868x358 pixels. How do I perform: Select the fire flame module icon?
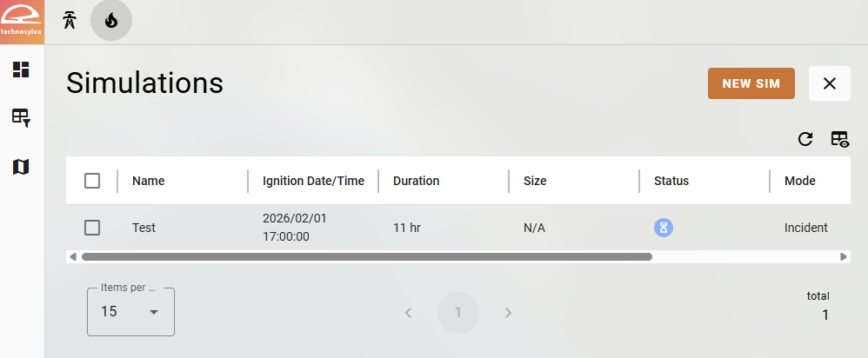tap(111, 21)
